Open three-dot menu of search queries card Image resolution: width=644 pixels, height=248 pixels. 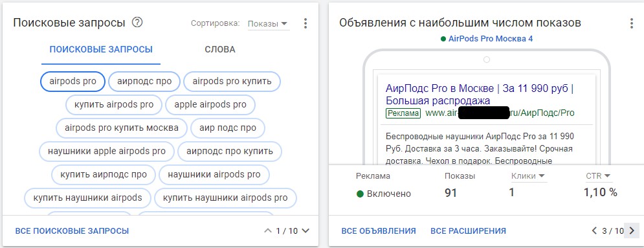tap(305, 23)
